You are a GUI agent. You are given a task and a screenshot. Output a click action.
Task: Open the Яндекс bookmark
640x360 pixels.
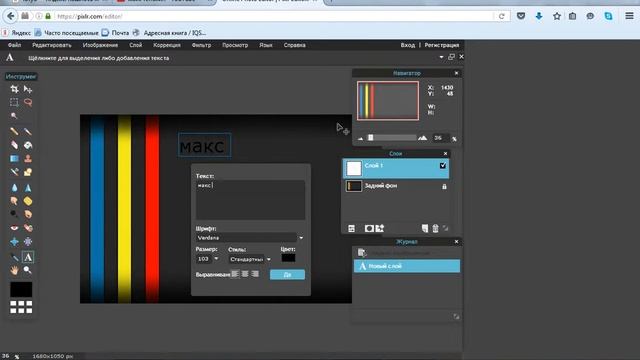(x=17, y=33)
